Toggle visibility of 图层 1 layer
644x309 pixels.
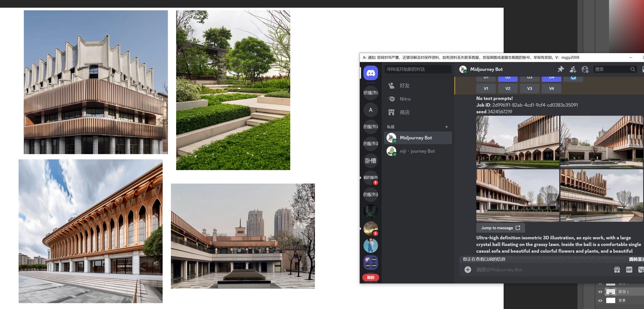click(600, 292)
